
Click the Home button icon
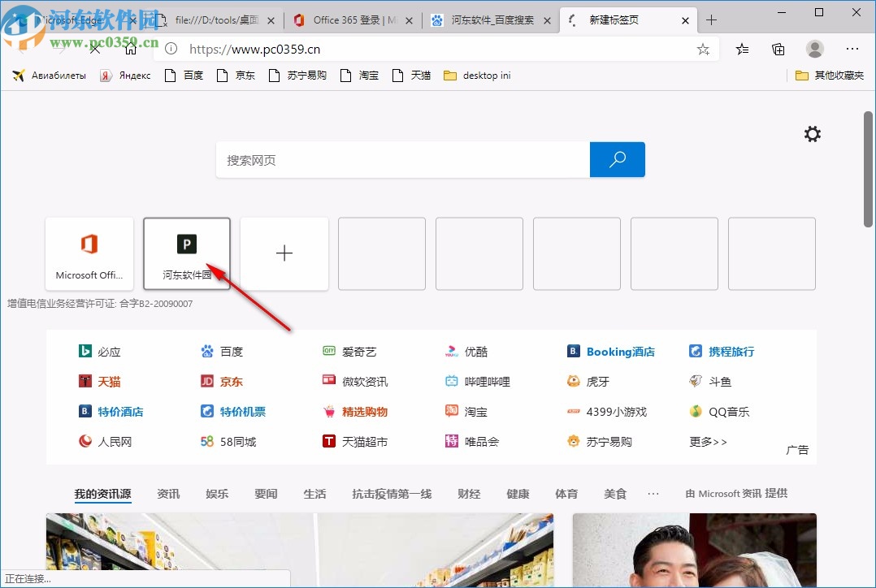[x=130, y=49]
